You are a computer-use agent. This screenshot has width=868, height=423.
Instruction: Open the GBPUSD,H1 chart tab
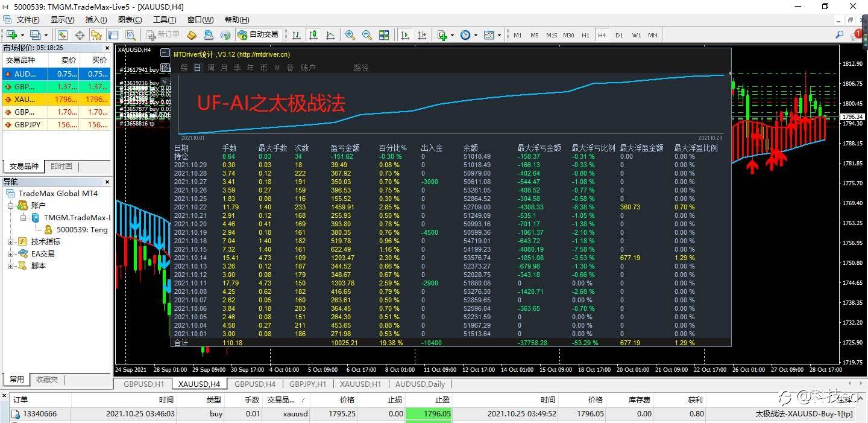tap(143, 384)
